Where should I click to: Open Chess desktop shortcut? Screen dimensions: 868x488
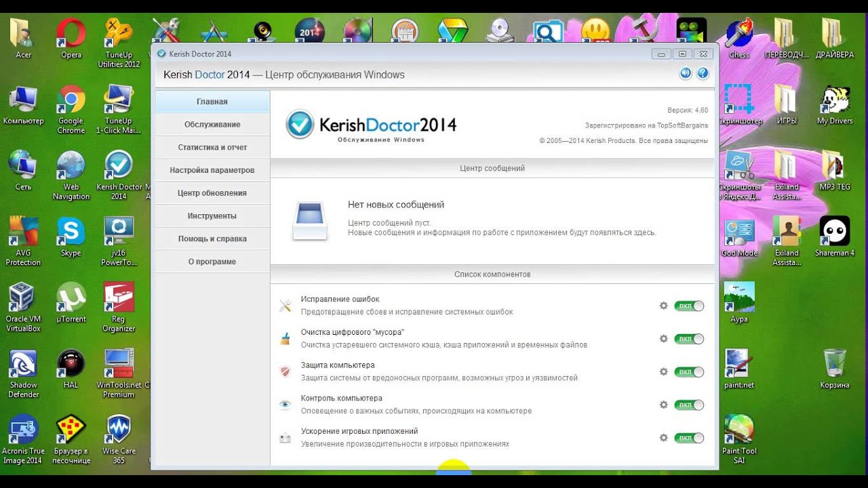[x=739, y=39]
